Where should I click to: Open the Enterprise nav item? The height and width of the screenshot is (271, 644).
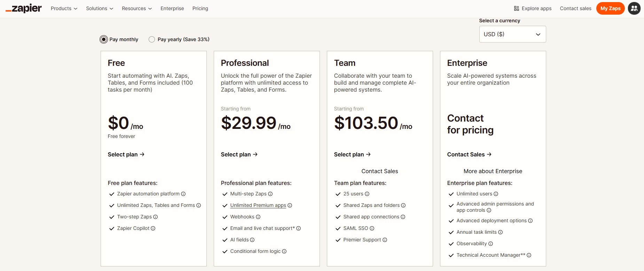pos(172,8)
